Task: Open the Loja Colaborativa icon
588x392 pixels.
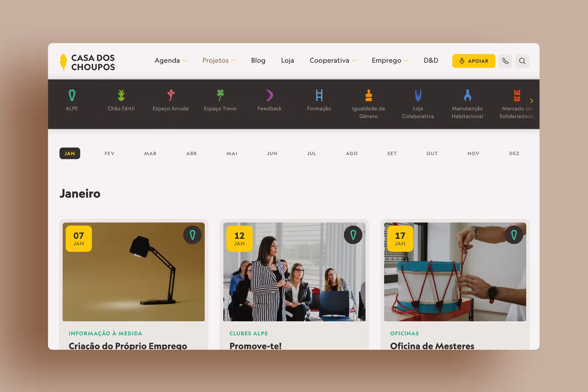Action: 418,95
